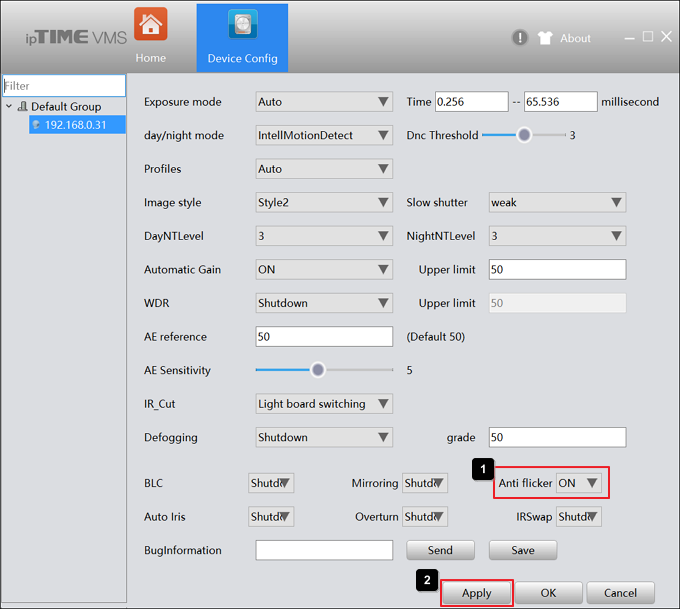Open the Automatic Gain dropdown
Screen dimensions: 680x609
coord(324,269)
